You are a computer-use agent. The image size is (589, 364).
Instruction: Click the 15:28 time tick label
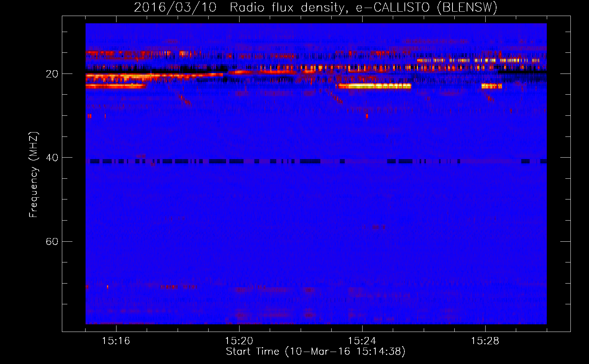pos(485,341)
